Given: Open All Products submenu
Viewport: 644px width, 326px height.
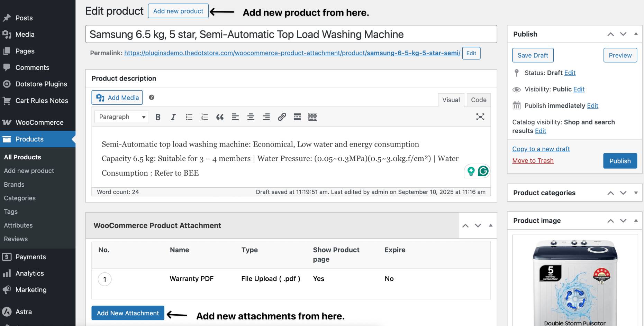Looking at the screenshot, I should click(22, 157).
